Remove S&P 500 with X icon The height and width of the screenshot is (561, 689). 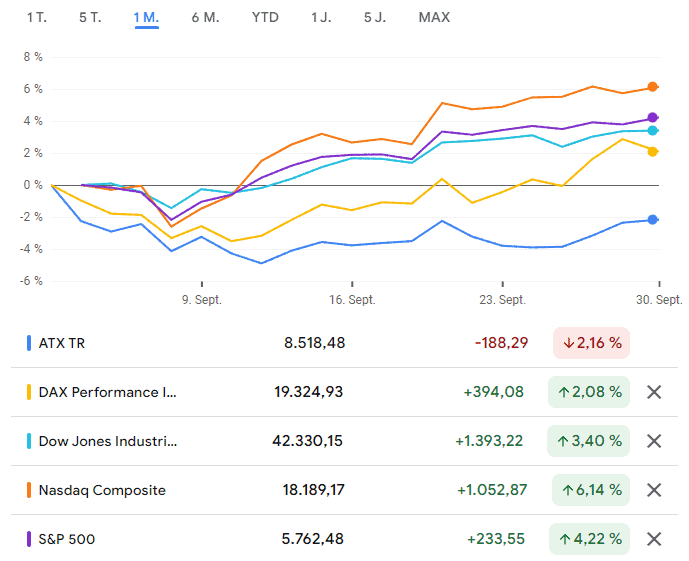pyautogui.click(x=654, y=539)
